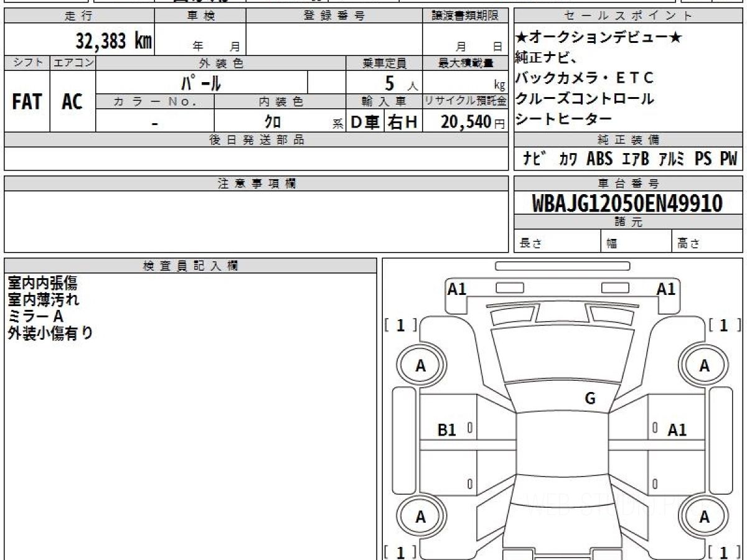Viewport: 747px width, 560px height.
Task: Select the シートヒーター line
Action: click(564, 118)
